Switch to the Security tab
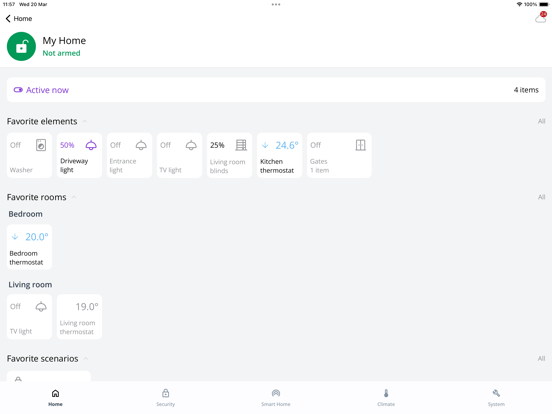Screen dimensions: 552x414 tap(165, 398)
